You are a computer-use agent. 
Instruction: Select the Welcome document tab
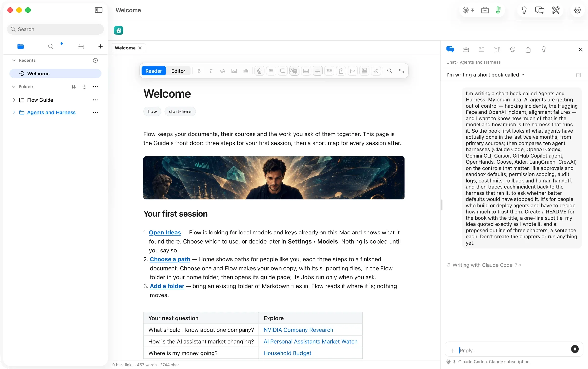tap(125, 48)
